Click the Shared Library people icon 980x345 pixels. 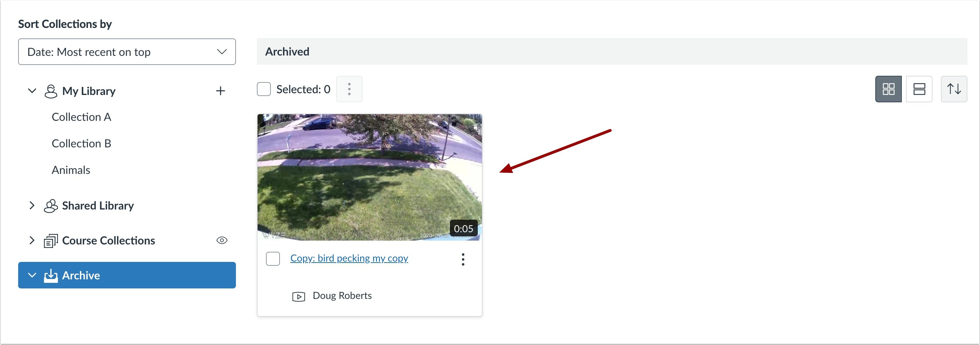(51, 206)
